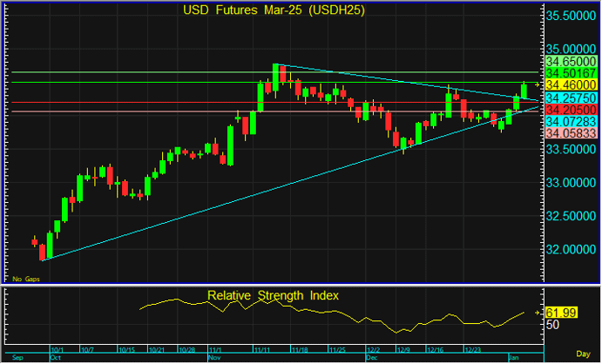This screenshot has height=364, width=602.
Task: Select the Nov month label on time axis
Action: pos(214,357)
